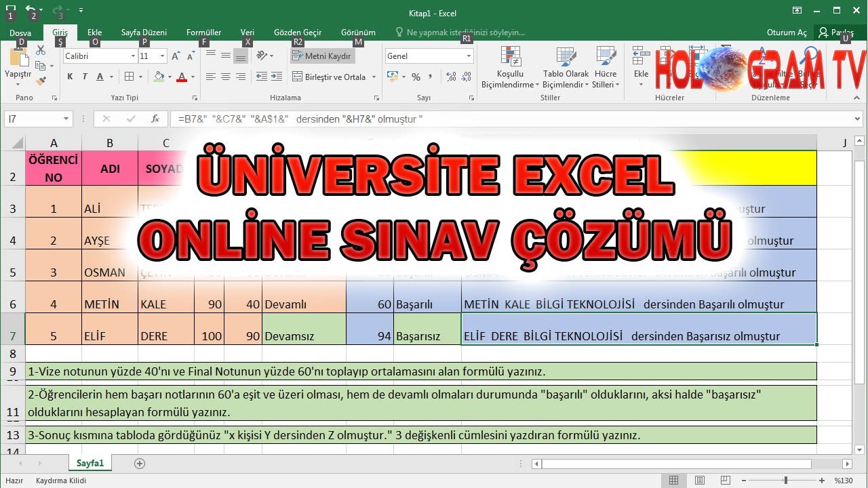Click the Ekle insert cells button

[x=641, y=67]
